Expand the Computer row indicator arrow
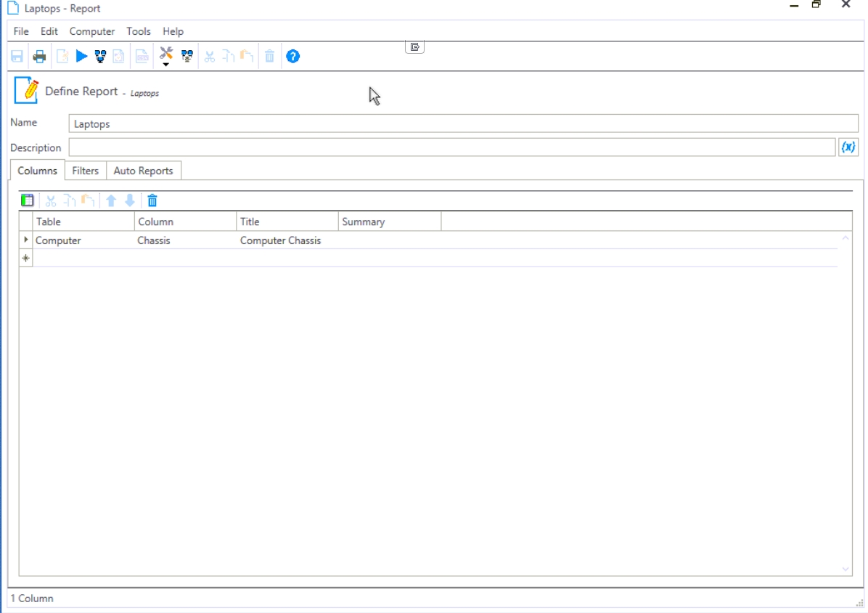This screenshot has height=613, width=868. pyautogui.click(x=26, y=240)
